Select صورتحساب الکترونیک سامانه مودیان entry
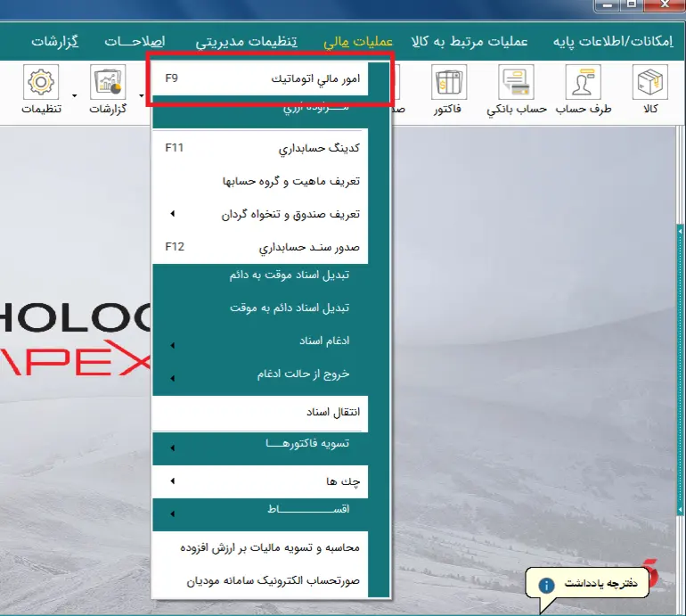The height and width of the screenshot is (616, 686). pos(273,581)
